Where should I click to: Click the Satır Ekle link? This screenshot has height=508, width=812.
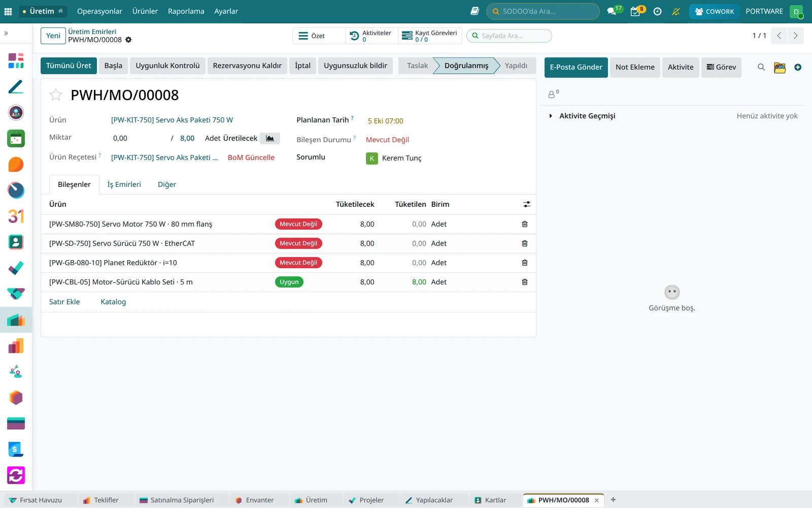[64, 302]
